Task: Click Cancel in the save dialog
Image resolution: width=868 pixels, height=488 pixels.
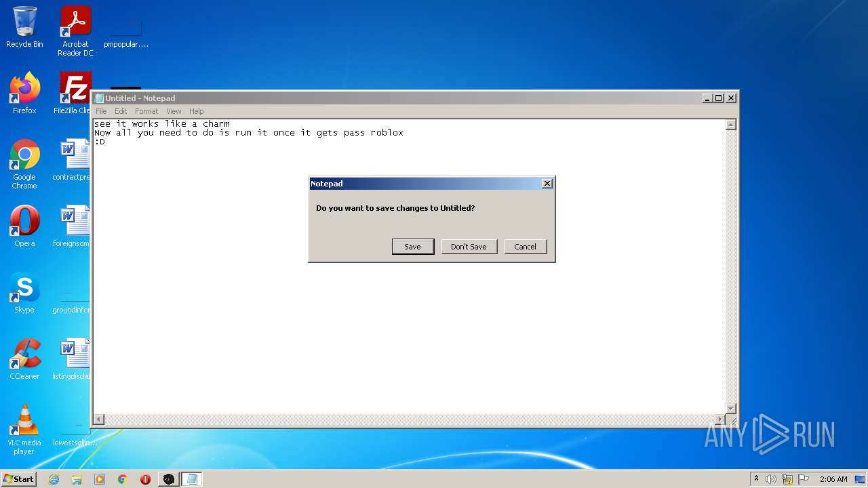Action: (x=525, y=247)
